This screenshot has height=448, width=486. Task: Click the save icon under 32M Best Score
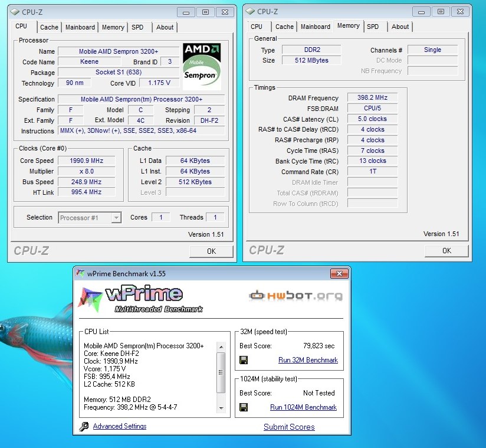[244, 360]
